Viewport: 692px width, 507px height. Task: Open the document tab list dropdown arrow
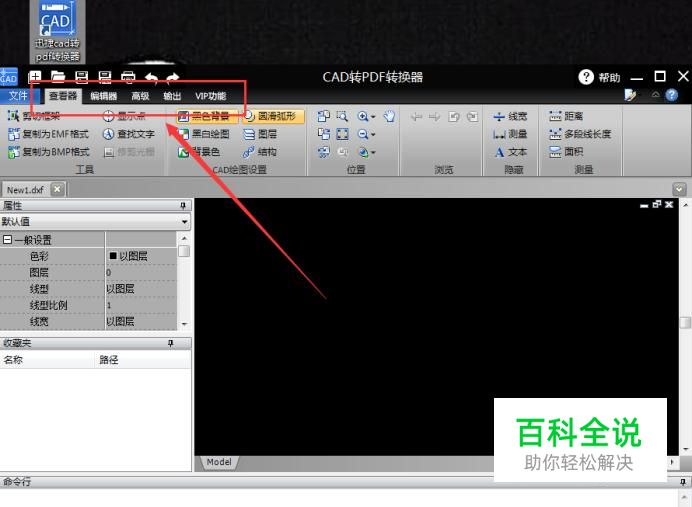[x=679, y=190]
